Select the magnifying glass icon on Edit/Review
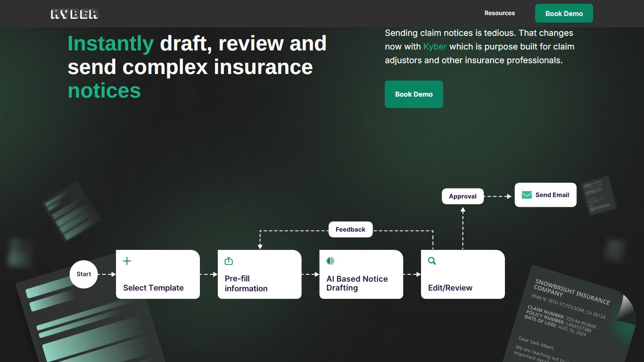644x362 pixels. 432,261
